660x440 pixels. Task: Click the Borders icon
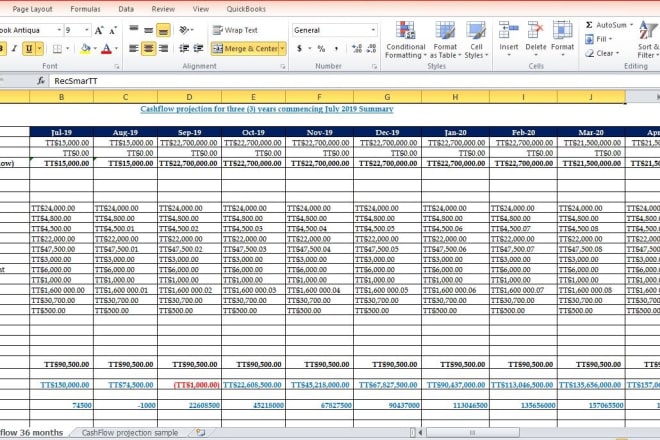57,49
